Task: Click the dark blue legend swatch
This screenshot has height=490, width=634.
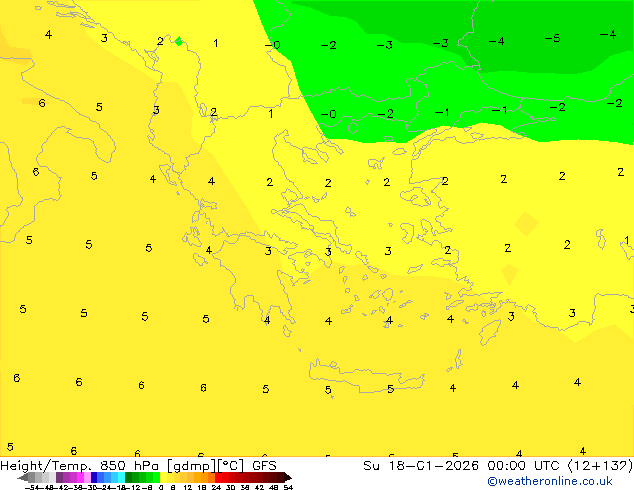Action: [94, 478]
